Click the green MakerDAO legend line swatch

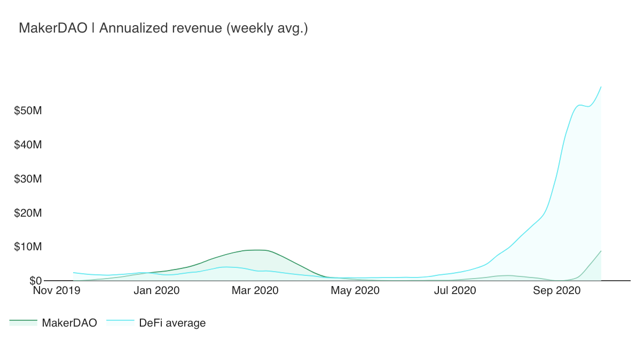pos(23,321)
